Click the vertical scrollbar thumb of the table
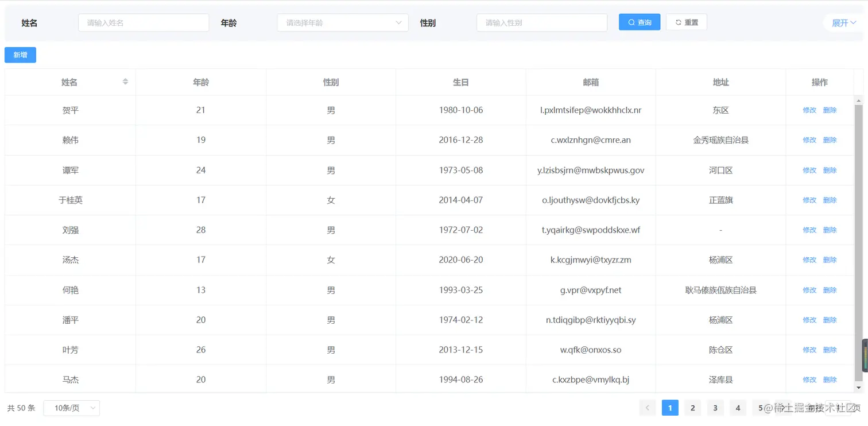The width and height of the screenshot is (868, 426). [x=859, y=243]
